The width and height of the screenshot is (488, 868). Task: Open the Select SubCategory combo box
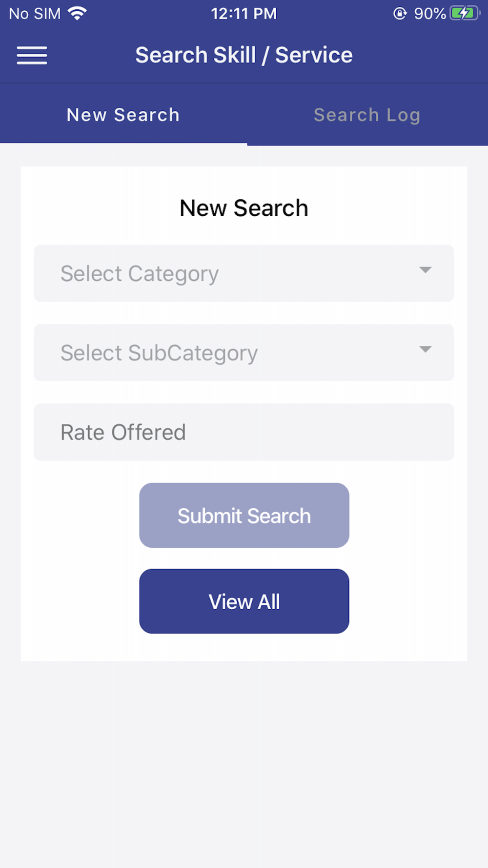pos(244,352)
